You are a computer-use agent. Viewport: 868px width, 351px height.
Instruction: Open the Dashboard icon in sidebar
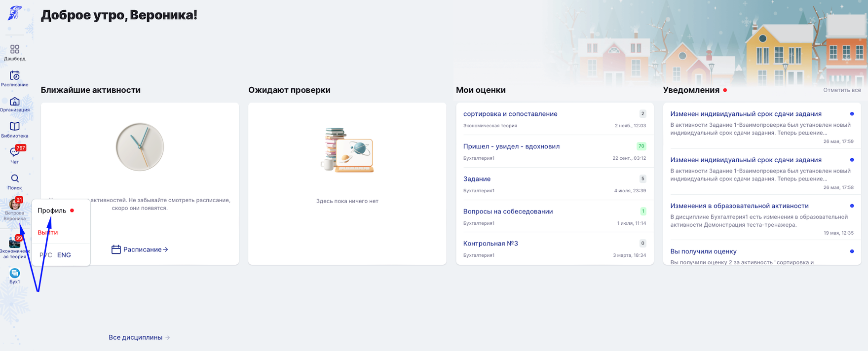pyautogui.click(x=15, y=49)
